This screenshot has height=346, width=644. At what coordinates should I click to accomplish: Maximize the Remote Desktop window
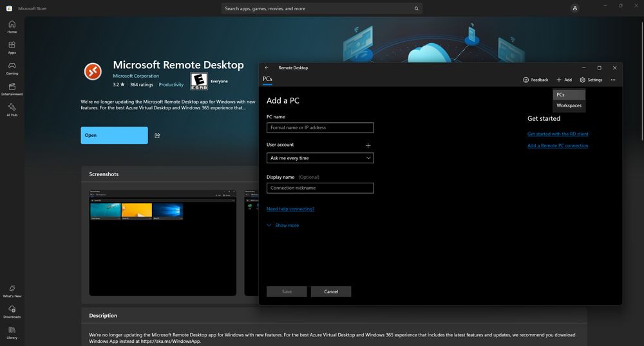[599, 68]
